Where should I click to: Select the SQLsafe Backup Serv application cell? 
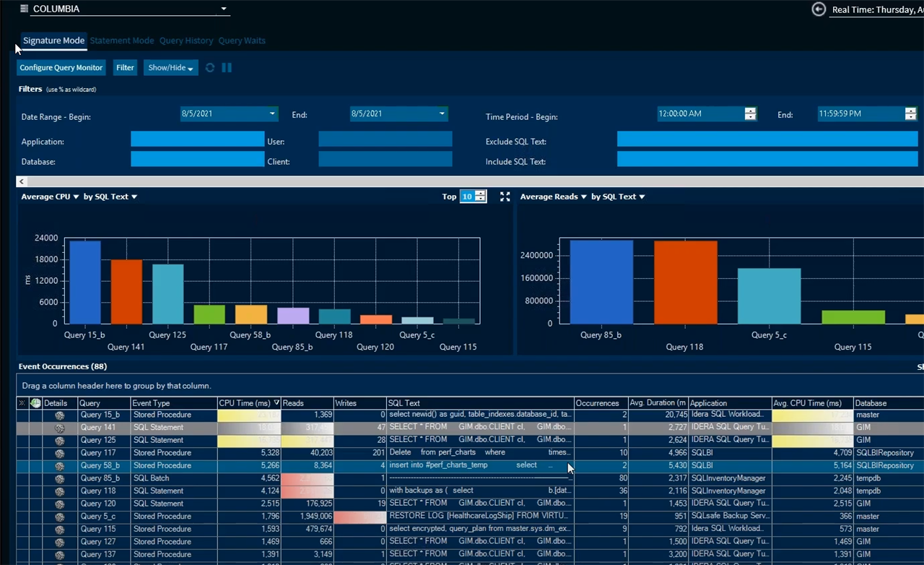click(730, 517)
